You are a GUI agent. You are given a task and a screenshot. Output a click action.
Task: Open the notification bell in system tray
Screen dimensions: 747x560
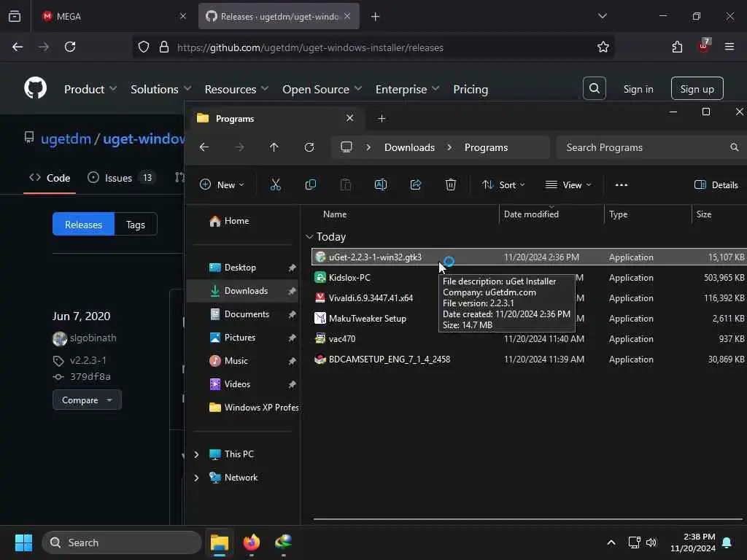[x=727, y=542]
